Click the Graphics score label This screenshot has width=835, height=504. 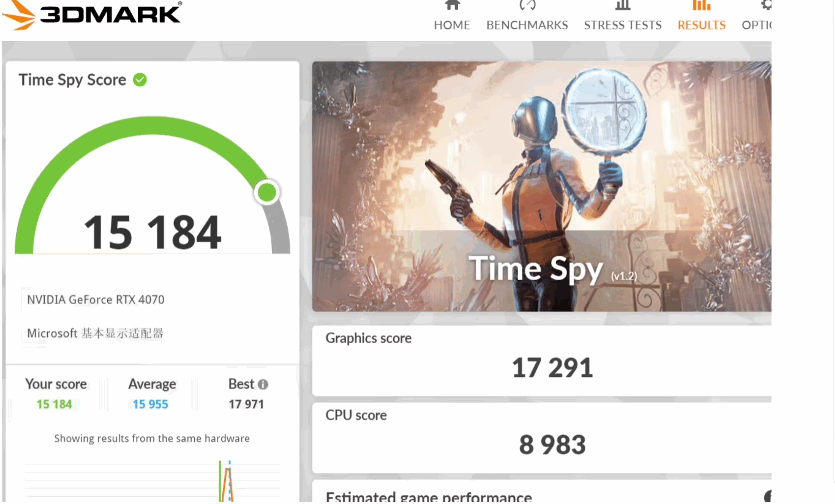(368, 338)
